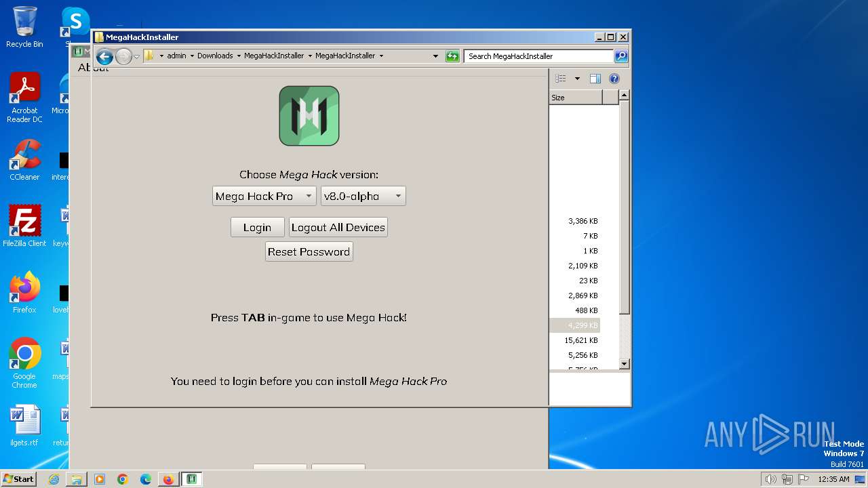
Task: Click in Search MegaHackInstaller field
Action: [x=539, y=56]
